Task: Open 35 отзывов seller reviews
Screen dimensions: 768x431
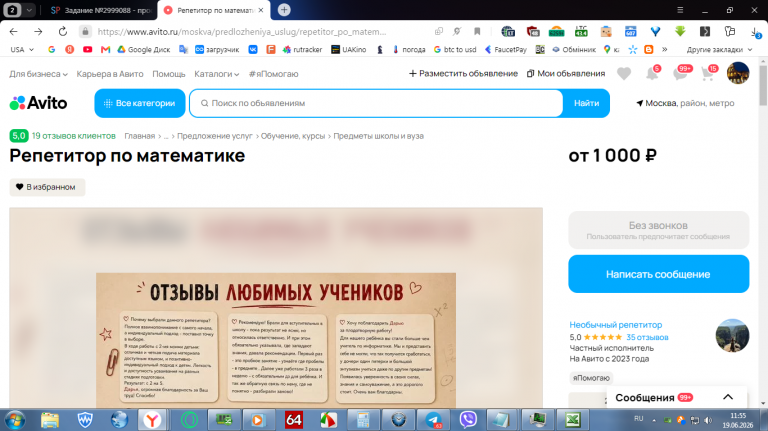Action: click(647, 337)
